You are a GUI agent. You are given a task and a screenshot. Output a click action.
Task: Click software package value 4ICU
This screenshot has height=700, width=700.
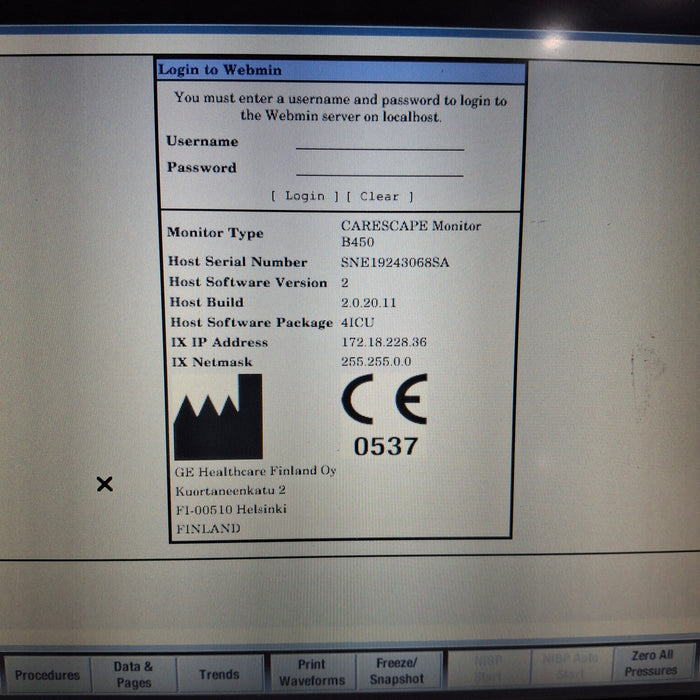358,322
